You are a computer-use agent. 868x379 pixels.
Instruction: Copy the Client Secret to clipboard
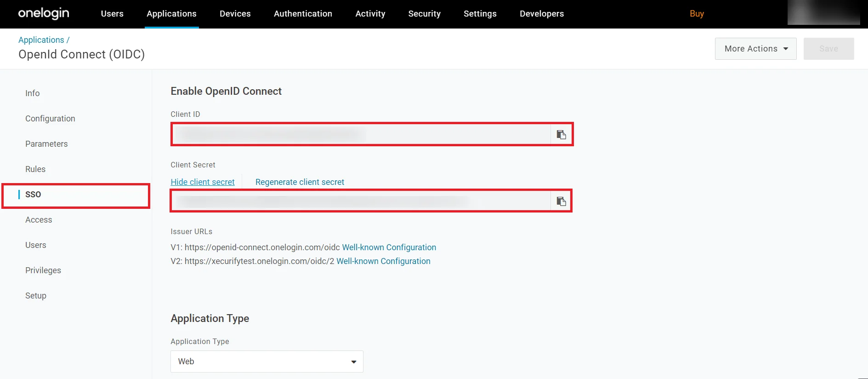tap(561, 201)
